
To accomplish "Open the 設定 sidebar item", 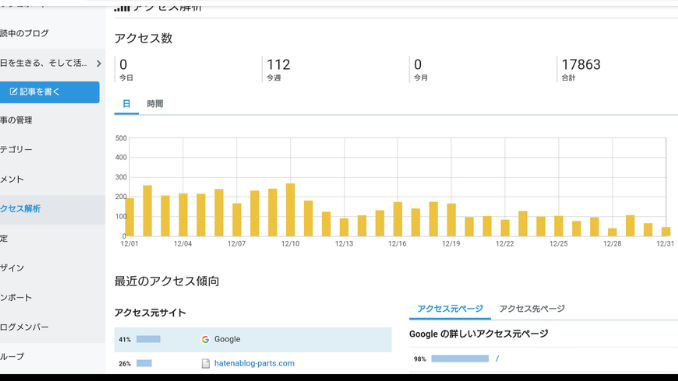I will click(x=4, y=239).
